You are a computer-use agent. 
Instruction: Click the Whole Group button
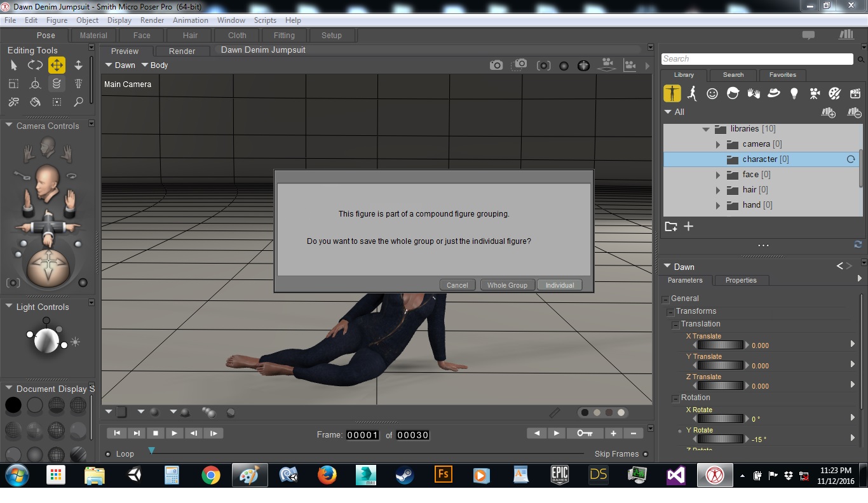[x=507, y=285]
